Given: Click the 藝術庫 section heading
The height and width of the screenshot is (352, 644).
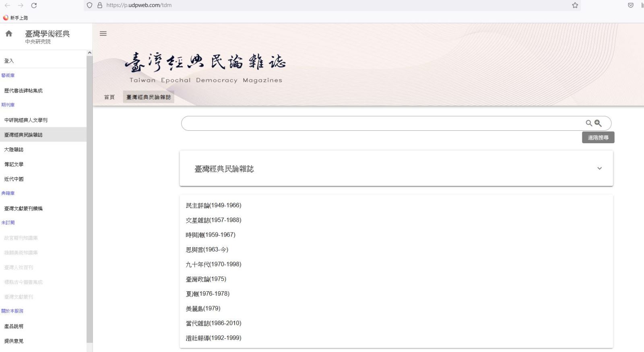Looking at the screenshot, I should coord(8,76).
